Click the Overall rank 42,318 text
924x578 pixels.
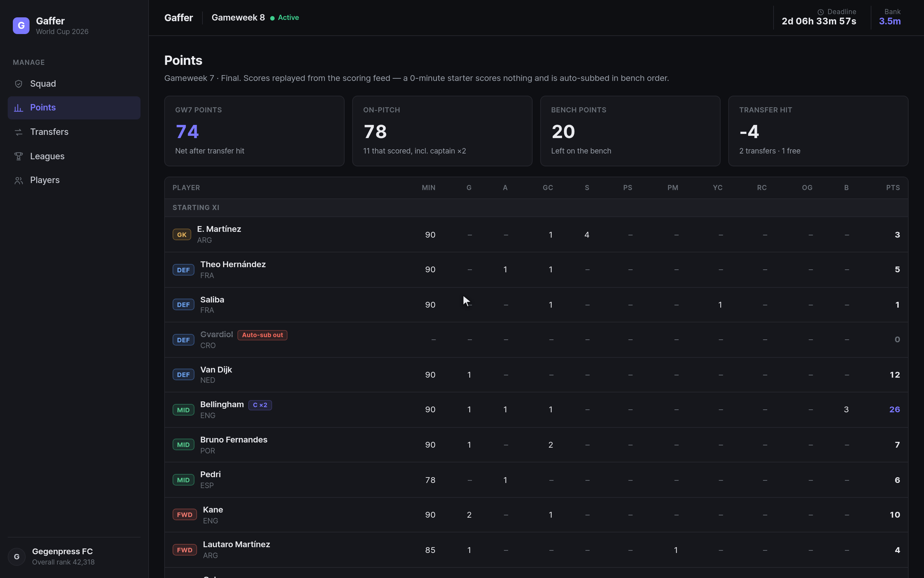point(64,562)
